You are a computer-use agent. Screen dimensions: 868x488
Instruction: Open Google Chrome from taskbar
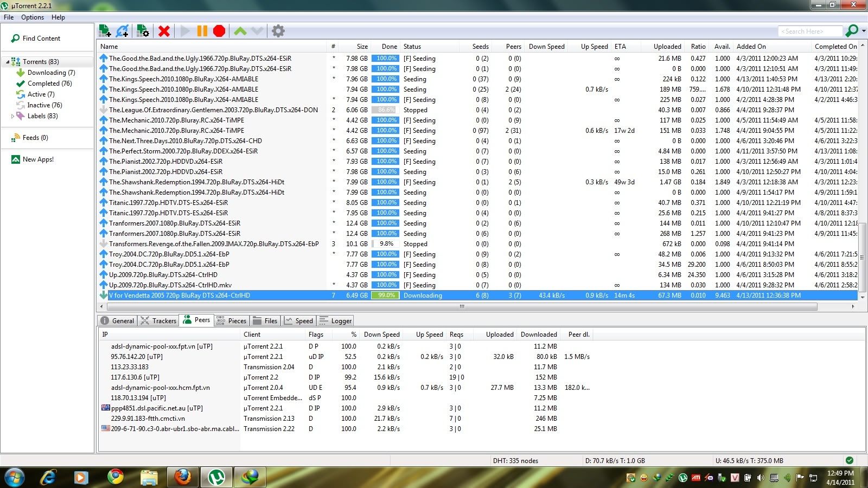(x=115, y=477)
